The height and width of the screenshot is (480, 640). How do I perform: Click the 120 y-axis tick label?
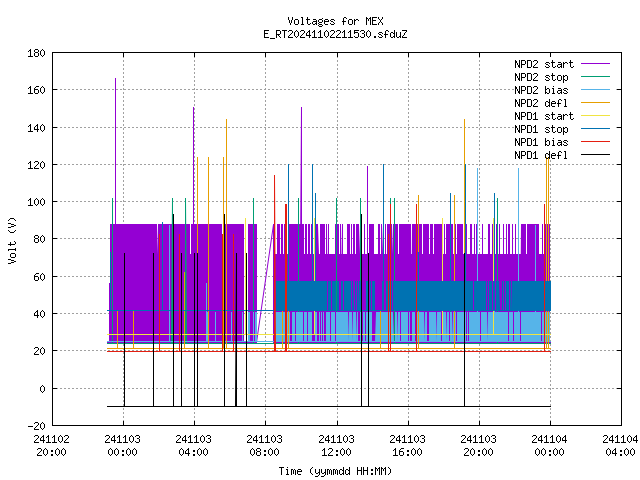(36, 165)
